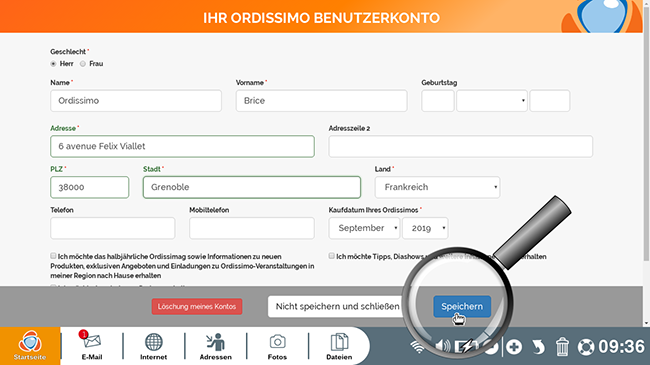Click the Kaufdatum Ihres Ordissimos label
The height and width of the screenshot is (365, 650).
(374, 210)
